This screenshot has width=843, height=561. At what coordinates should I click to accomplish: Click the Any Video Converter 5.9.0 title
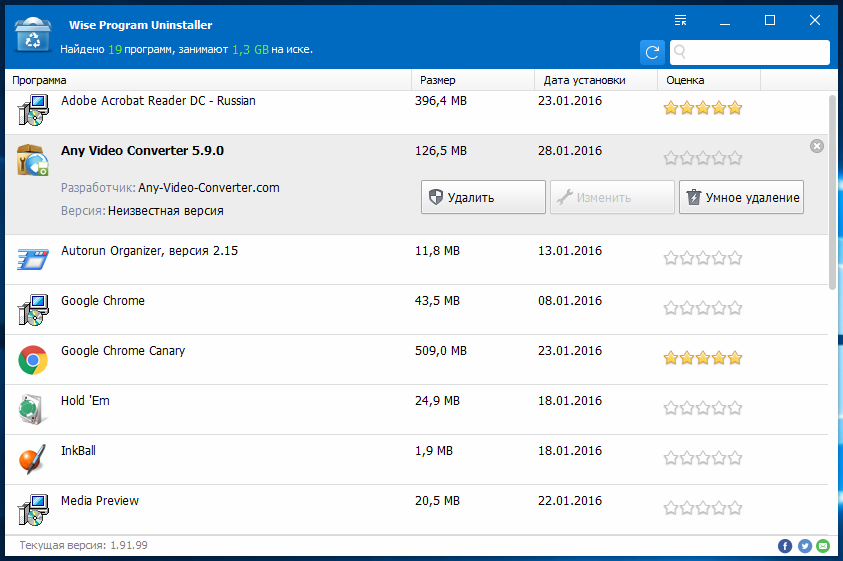(142, 151)
